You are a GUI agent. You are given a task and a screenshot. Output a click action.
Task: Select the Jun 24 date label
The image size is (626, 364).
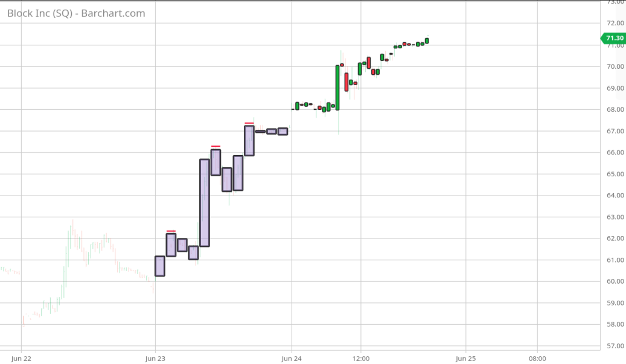pos(292,359)
